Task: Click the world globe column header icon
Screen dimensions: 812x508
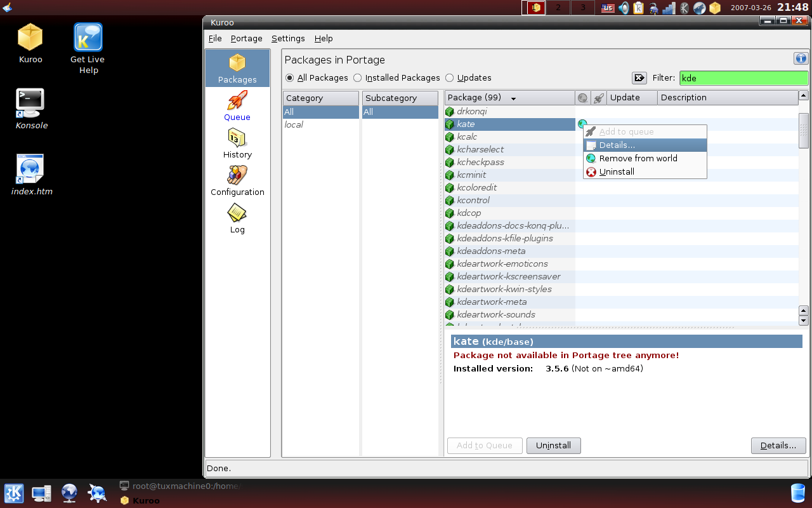Action: point(582,98)
